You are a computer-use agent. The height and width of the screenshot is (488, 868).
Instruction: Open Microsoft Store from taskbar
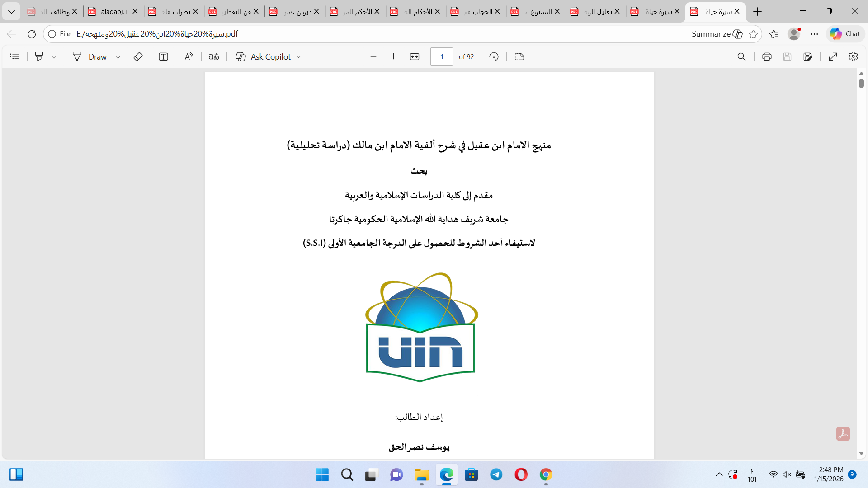[x=471, y=475]
